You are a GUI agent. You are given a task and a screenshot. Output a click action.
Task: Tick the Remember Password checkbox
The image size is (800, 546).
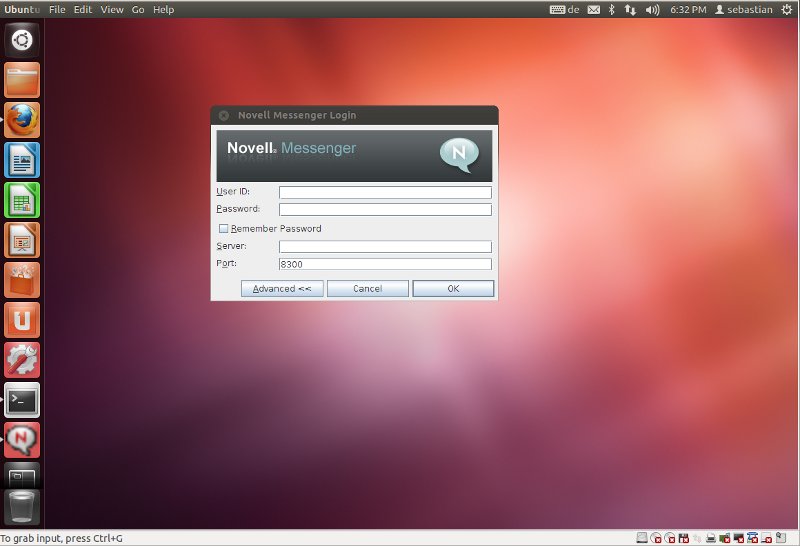click(x=223, y=228)
